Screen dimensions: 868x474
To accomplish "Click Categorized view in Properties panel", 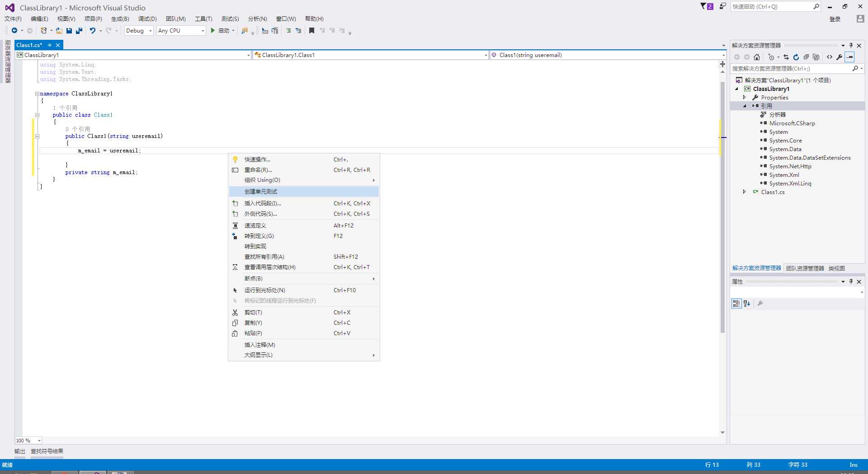I will click(736, 303).
